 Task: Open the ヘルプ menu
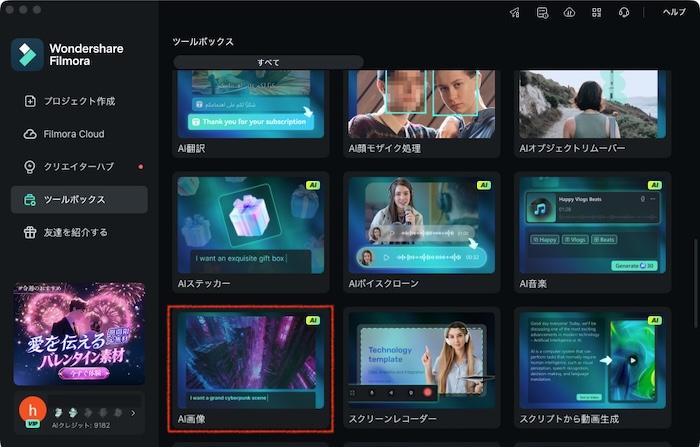click(674, 12)
